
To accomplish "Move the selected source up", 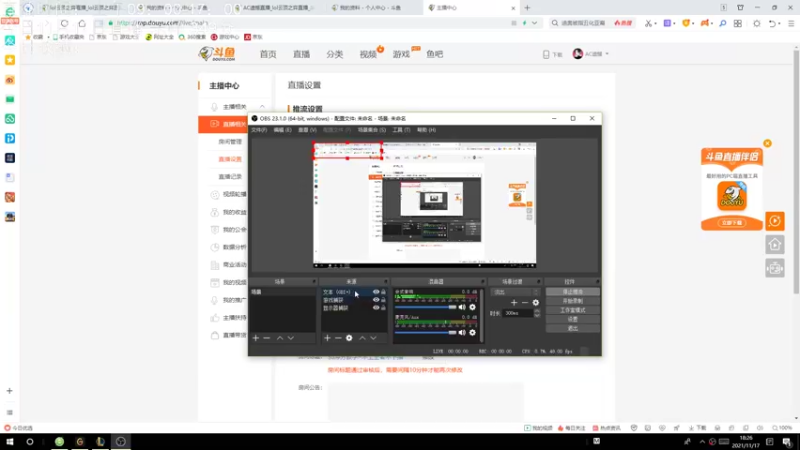I will (x=362, y=338).
